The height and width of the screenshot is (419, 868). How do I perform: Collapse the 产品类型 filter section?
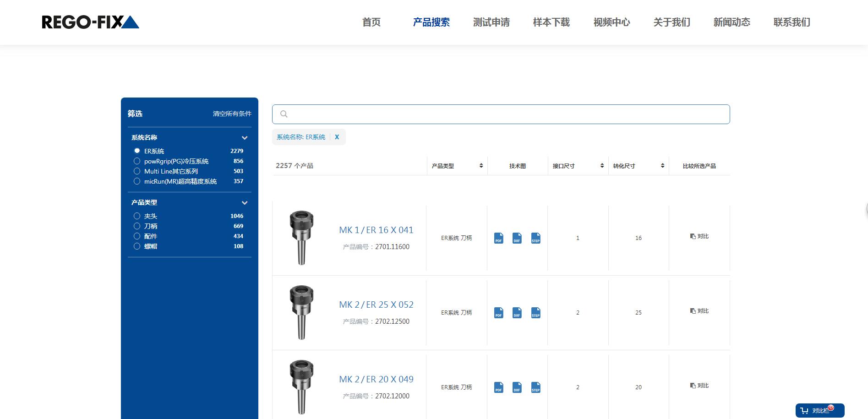(x=245, y=203)
